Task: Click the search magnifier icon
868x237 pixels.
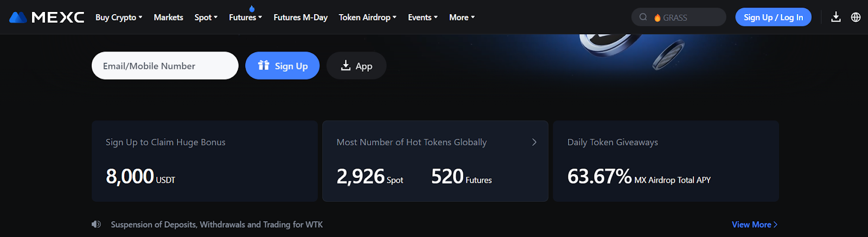Action: click(643, 17)
